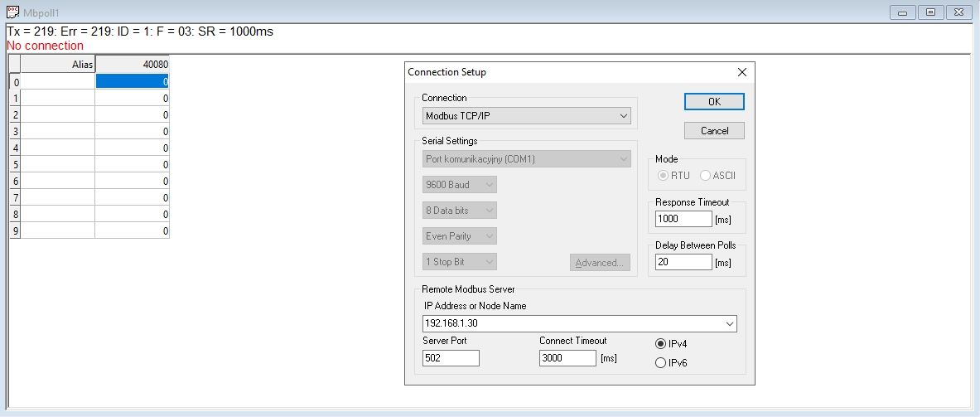The height and width of the screenshot is (417, 980).
Task: Cancel the Connection Setup dialog
Action: pos(714,131)
